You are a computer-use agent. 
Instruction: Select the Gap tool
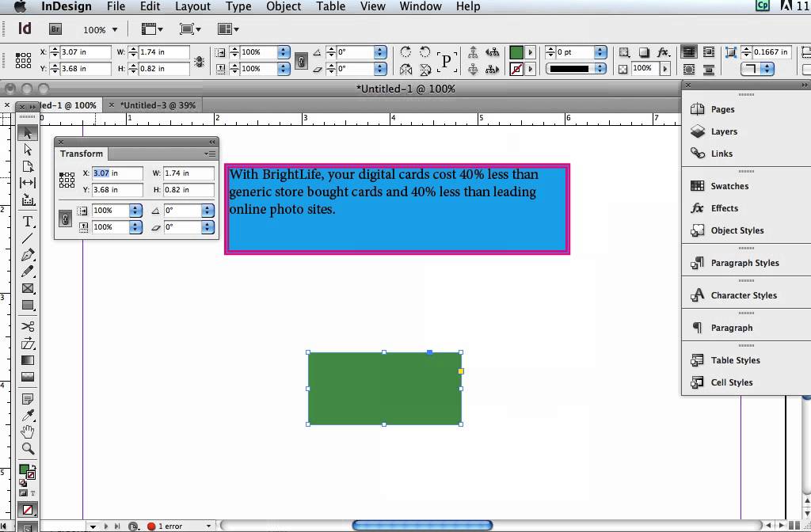tap(28, 183)
